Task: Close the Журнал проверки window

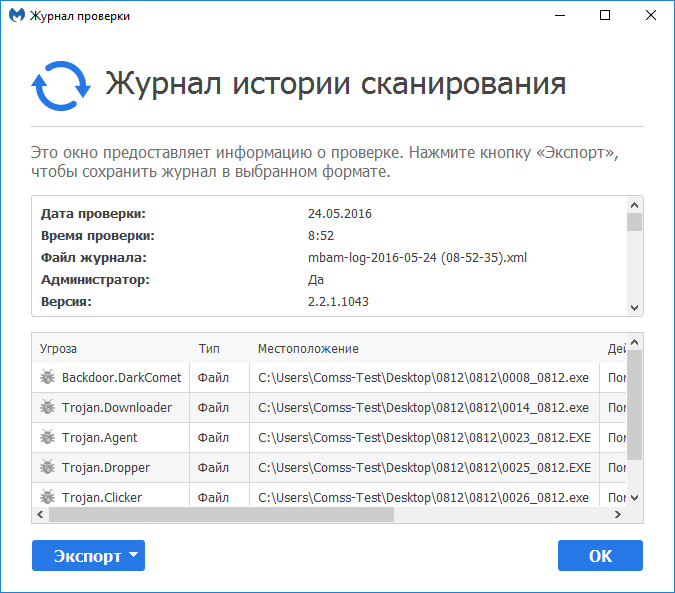Action: pos(651,15)
